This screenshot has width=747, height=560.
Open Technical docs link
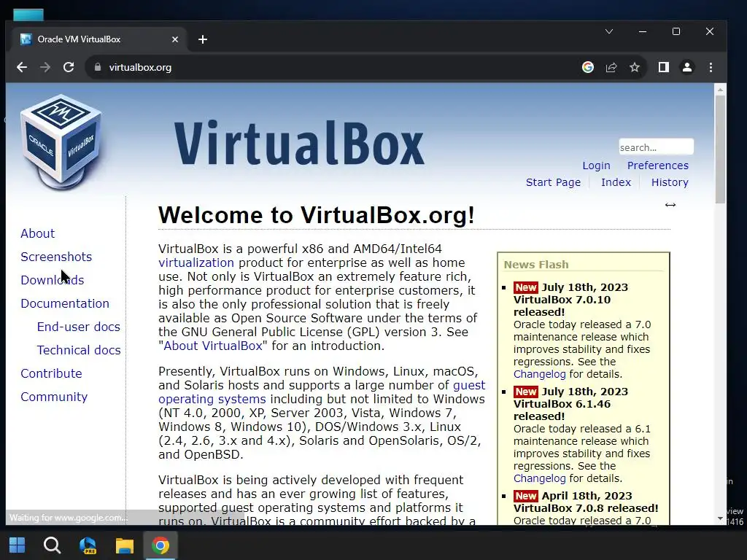click(79, 350)
